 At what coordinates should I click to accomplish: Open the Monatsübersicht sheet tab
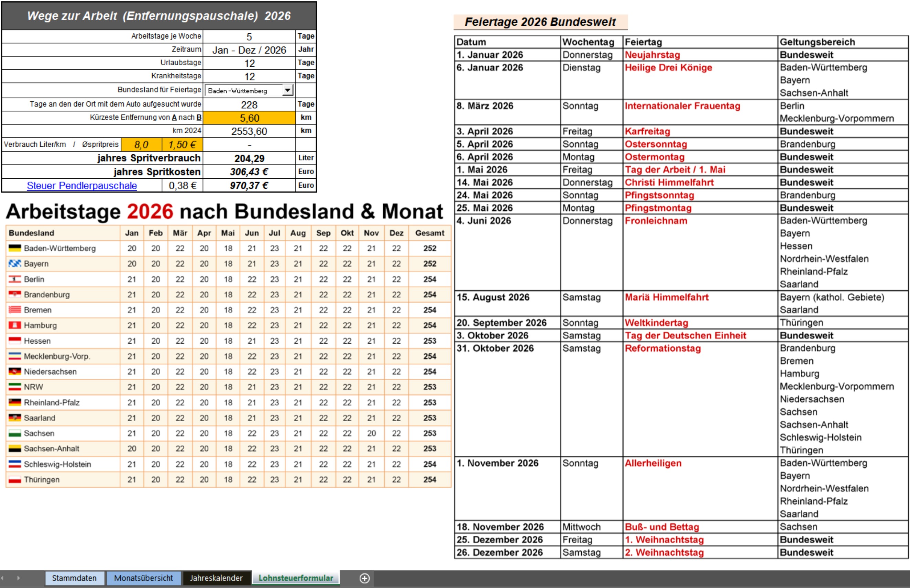143,578
